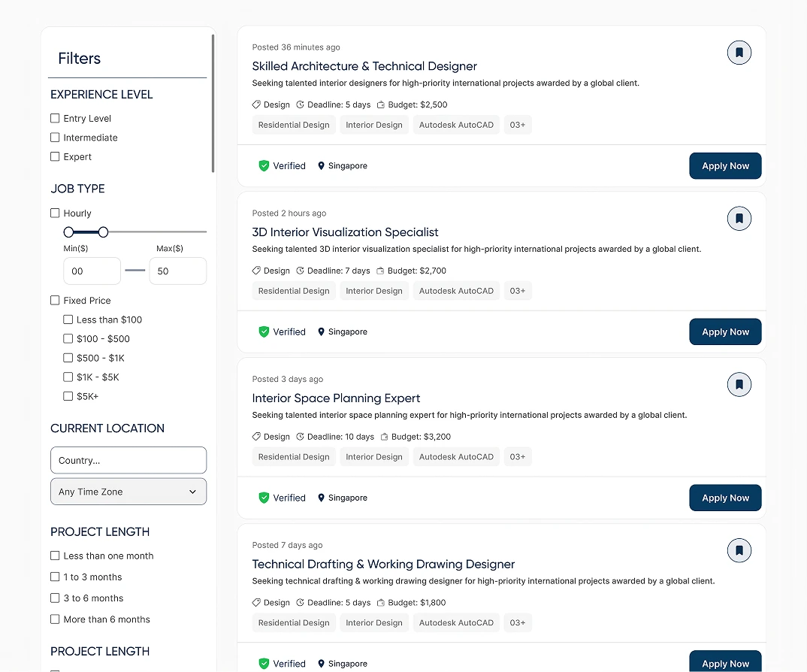This screenshot has width=807, height=672.
Task: Open the Interior Space Planning Expert title
Action: click(x=336, y=398)
